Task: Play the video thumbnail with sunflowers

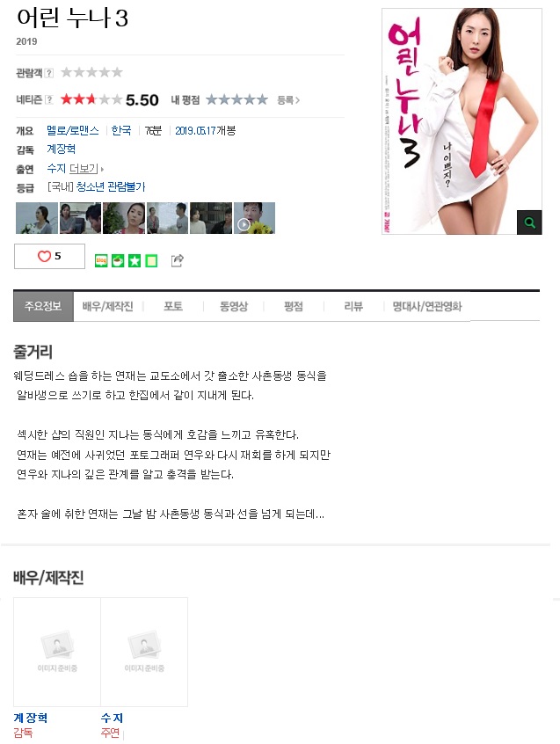Action: [255, 218]
